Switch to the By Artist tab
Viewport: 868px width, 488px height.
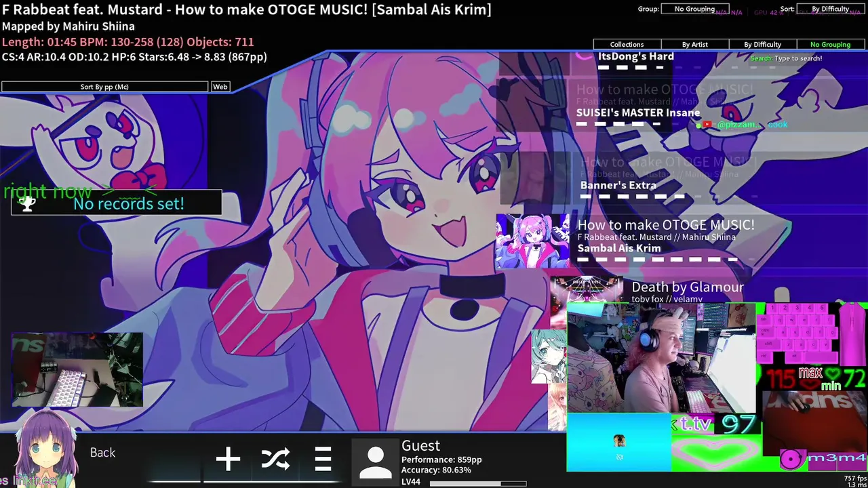[694, 44]
